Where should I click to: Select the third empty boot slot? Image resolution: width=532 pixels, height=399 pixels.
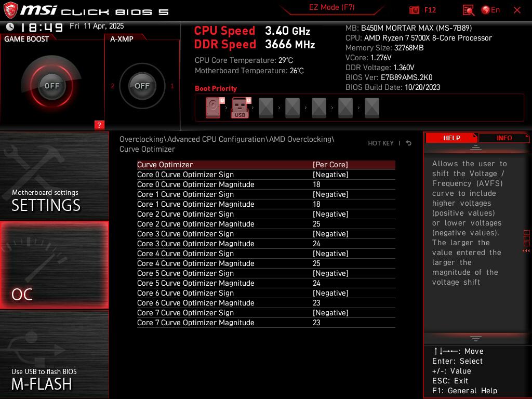point(266,108)
